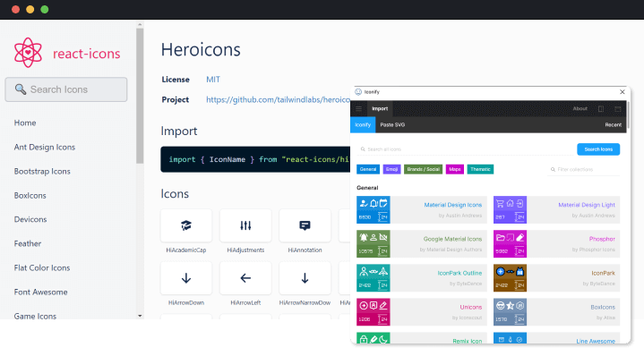Select the HiArrowDown icon tile

click(x=186, y=278)
